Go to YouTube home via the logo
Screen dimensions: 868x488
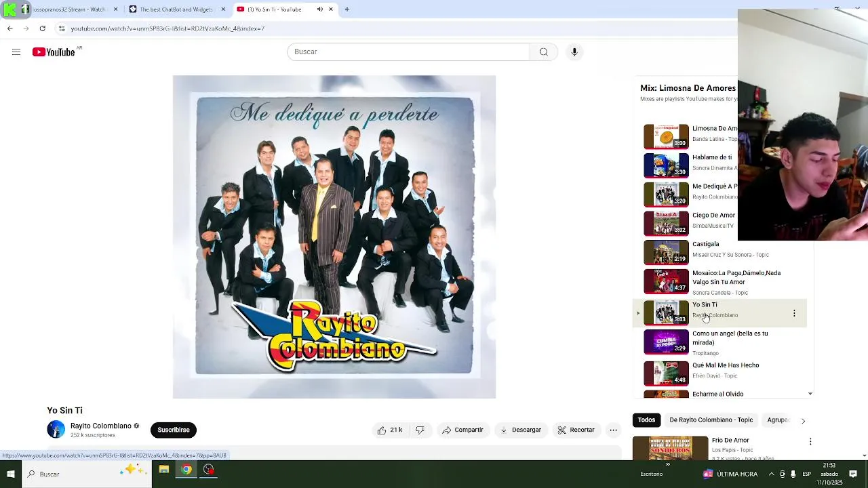click(54, 52)
